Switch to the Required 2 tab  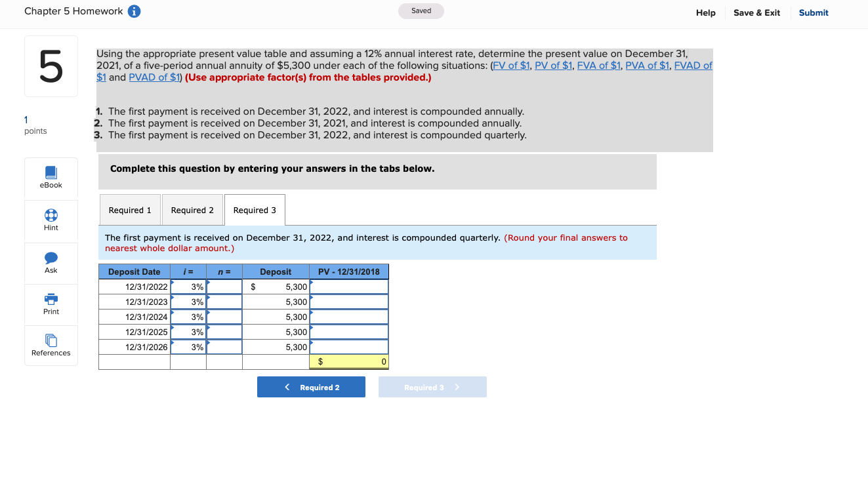pos(192,209)
